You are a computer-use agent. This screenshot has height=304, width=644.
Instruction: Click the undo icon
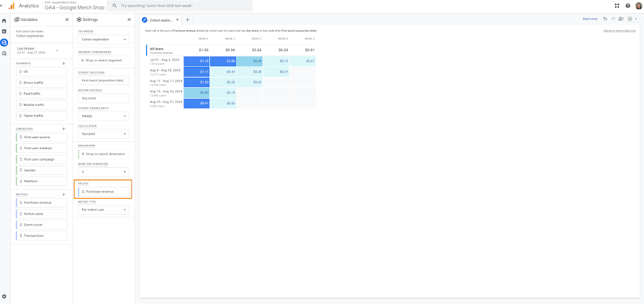pos(605,19)
